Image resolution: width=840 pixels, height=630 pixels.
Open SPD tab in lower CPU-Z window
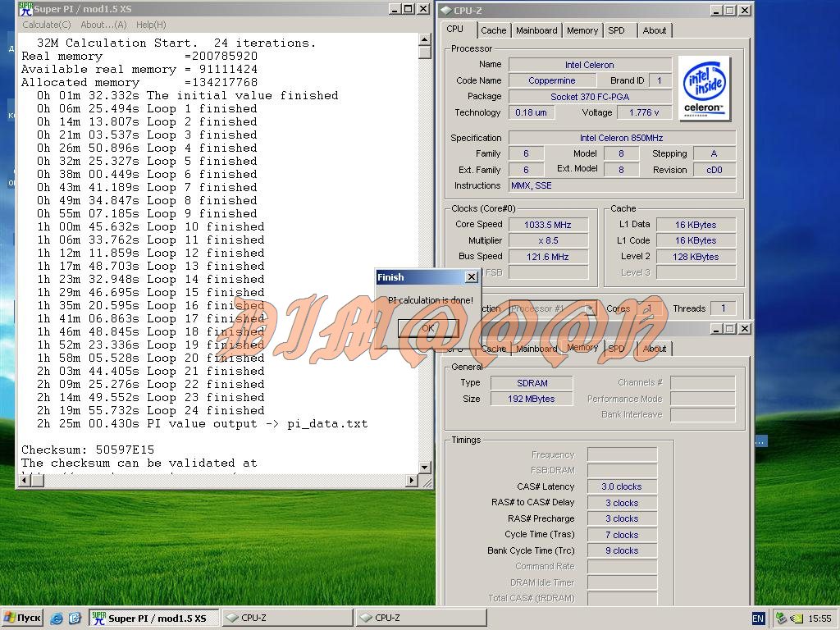click(617, 349)
